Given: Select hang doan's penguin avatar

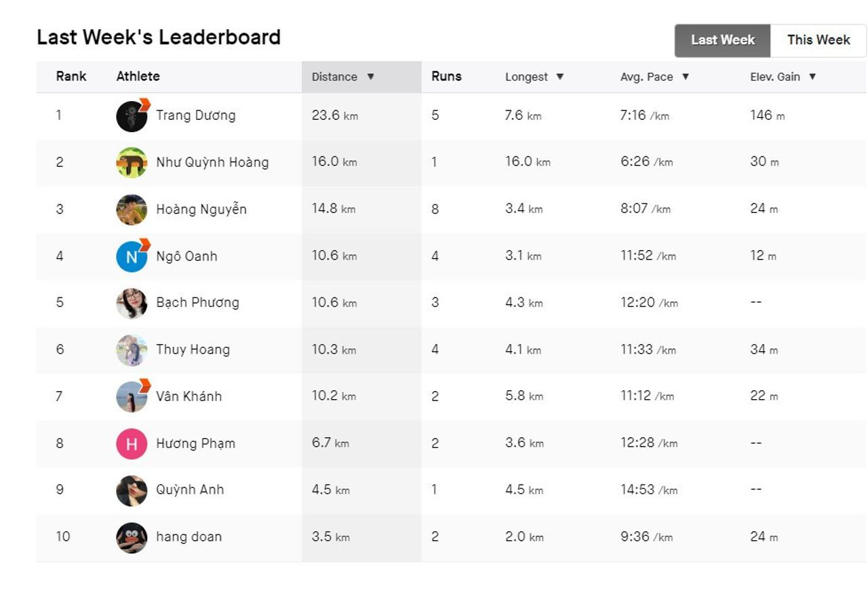Looking at the screenshot, I should coord(132,537).
